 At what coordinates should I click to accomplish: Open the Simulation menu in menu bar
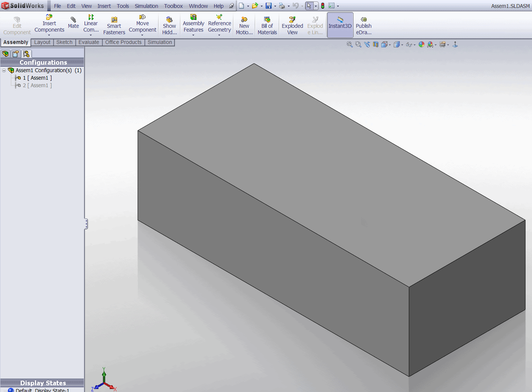[x=146, y=6]
